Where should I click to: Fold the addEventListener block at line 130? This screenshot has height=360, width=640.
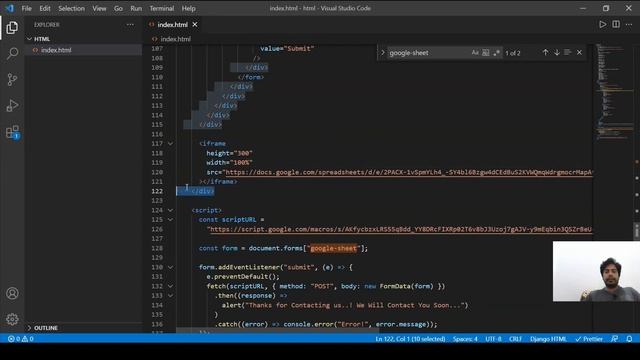170,267
